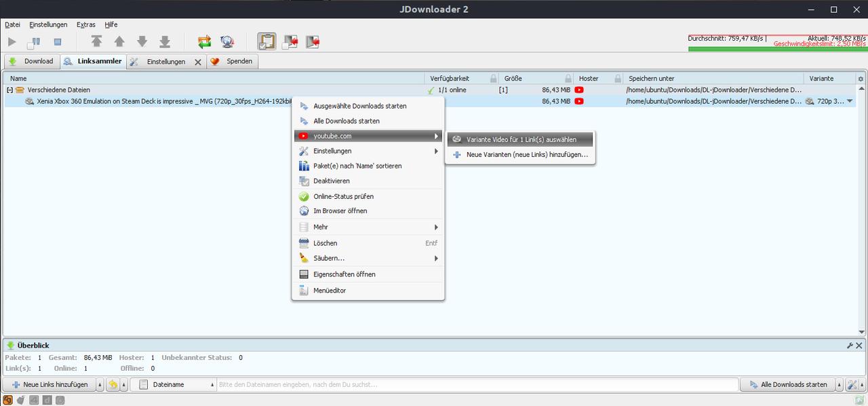Choose Online-Status prüfen

368,196
